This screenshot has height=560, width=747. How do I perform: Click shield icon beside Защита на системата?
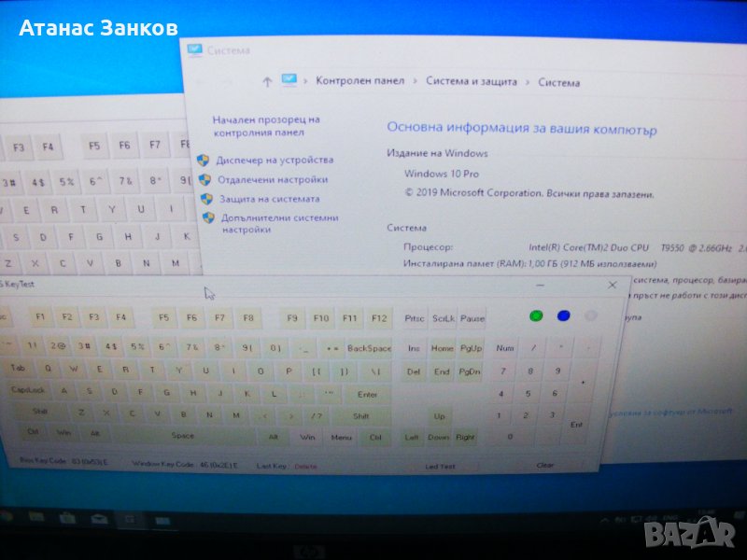[205, 199]
